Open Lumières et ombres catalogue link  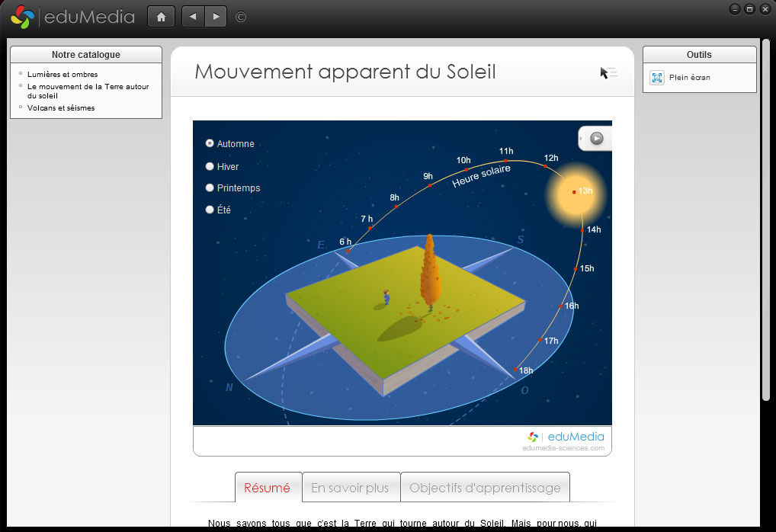click(63, 75)
